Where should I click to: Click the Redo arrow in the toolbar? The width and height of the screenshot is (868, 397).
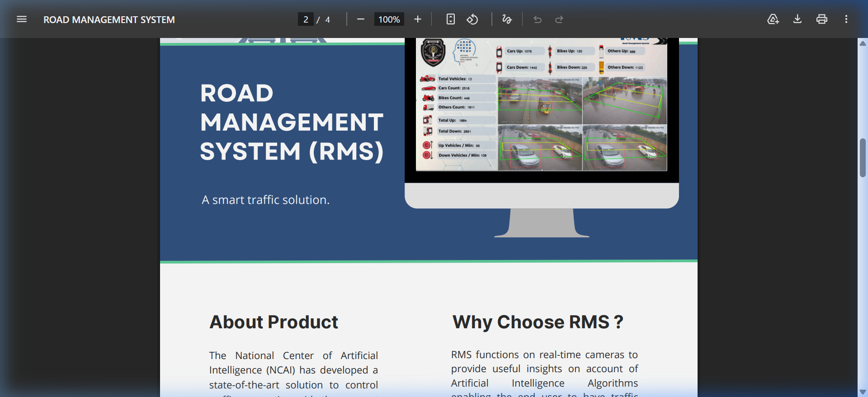pyautogui.click(x=559, y=19)
